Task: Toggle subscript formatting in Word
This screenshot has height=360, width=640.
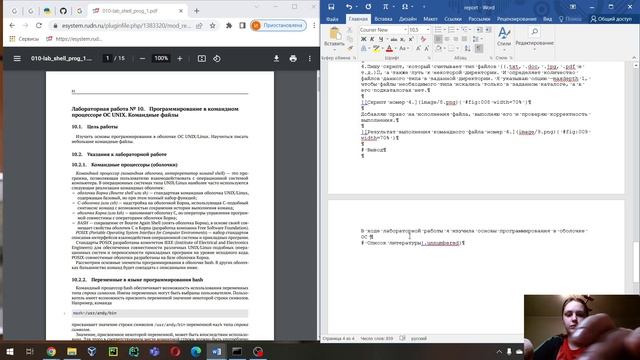Action: pos(402,39)
